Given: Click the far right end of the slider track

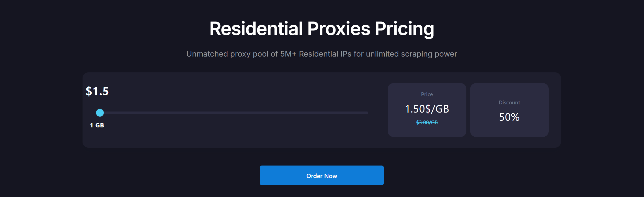Looking at the screenshot, I should pos(367,113).
